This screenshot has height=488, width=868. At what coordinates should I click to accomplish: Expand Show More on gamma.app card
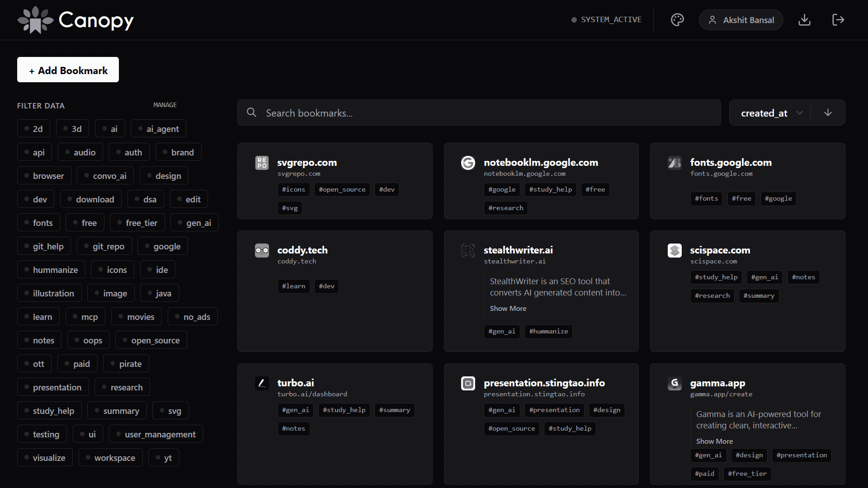click(714, 441)
